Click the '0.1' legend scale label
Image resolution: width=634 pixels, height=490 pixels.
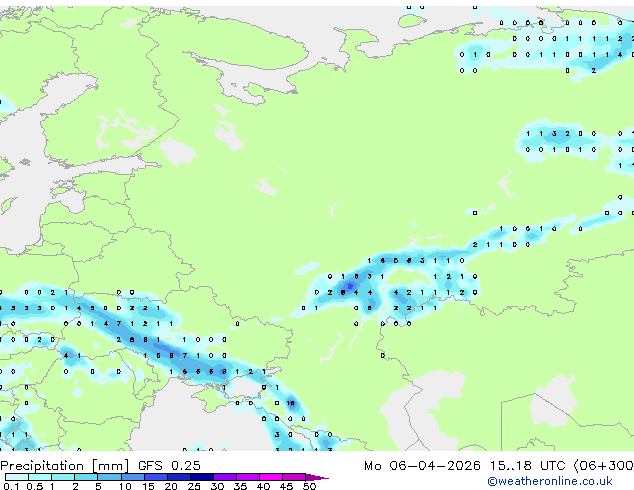click(x=12, y=486)
